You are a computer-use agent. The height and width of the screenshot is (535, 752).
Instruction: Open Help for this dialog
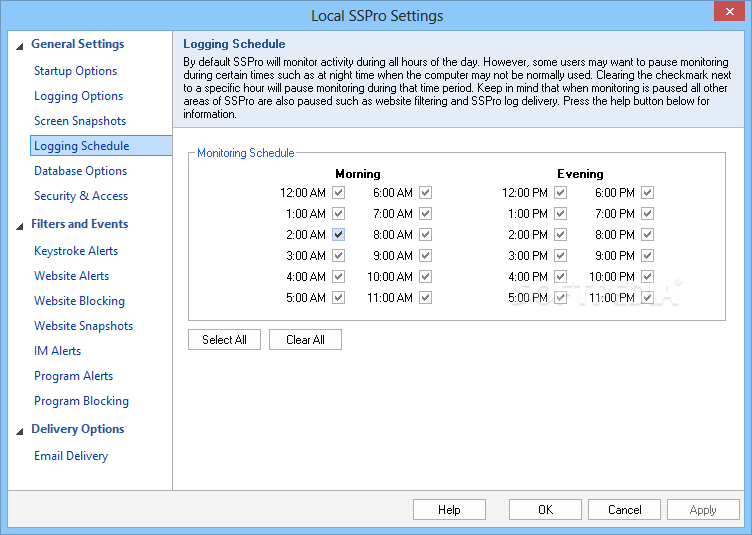point(449,510)
